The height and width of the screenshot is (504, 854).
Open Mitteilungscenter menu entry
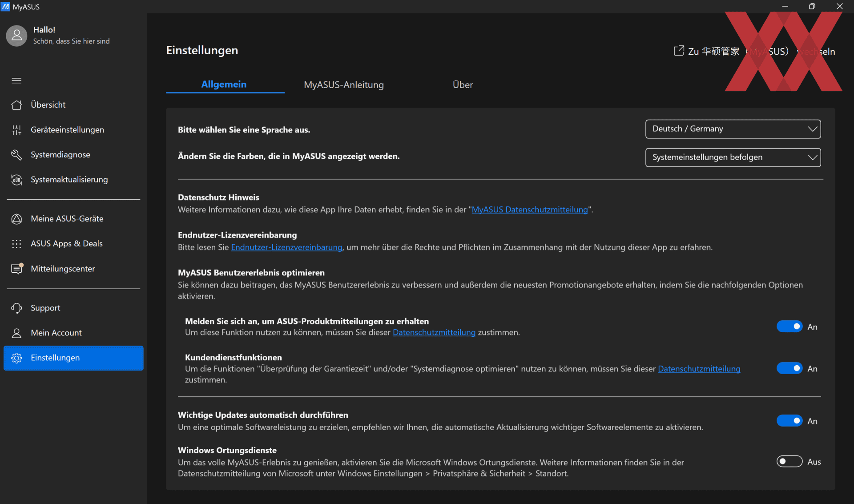coord(73,269)
